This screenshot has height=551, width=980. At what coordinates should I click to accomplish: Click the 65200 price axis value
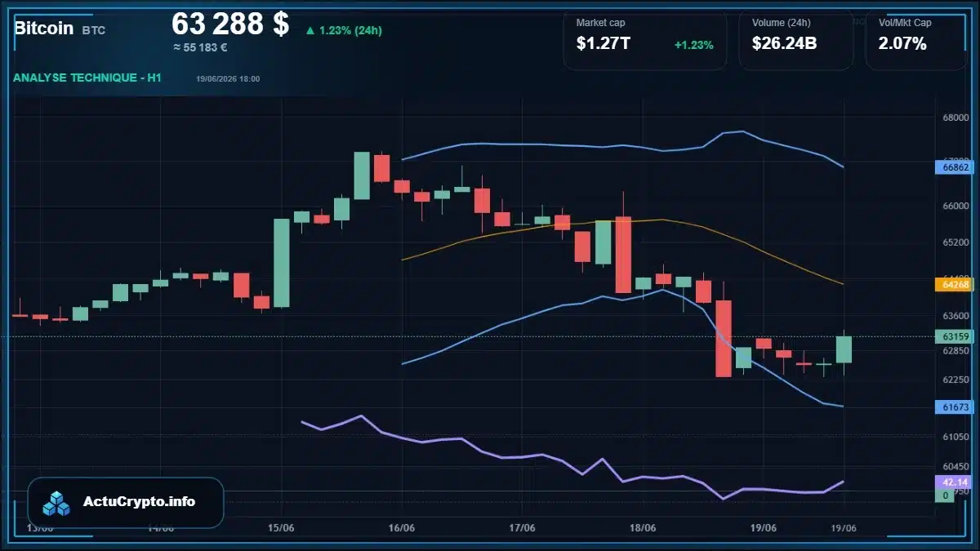click(x=955, y=242)
